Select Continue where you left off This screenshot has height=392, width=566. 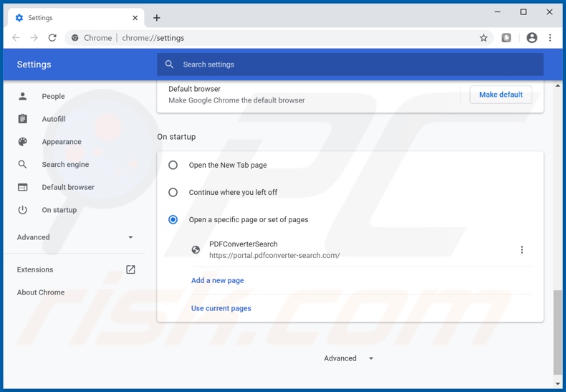(173, 192)
